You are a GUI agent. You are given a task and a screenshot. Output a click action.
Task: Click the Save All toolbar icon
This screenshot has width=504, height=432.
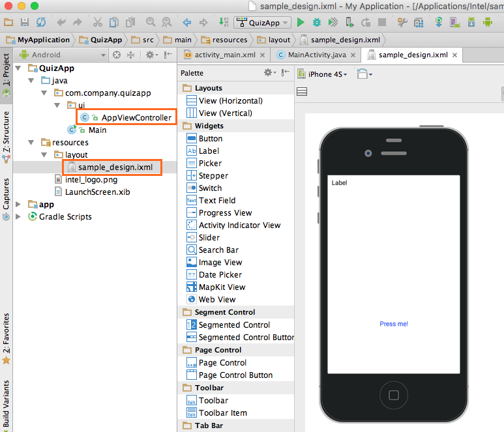(25, 22)
